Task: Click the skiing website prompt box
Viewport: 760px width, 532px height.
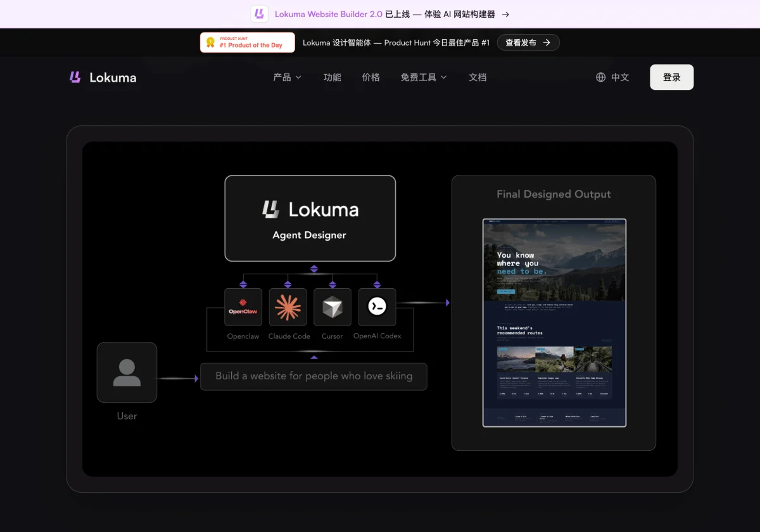Action: click(313, 376)
